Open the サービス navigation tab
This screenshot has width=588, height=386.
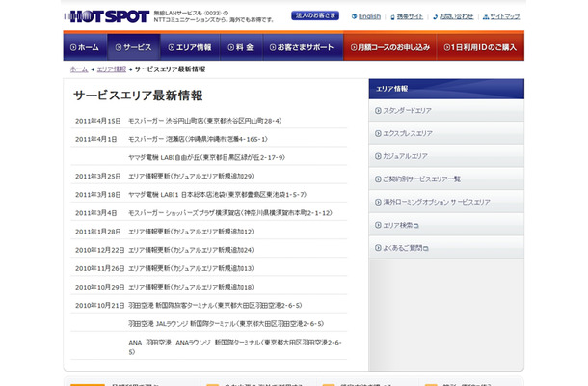[x=134, y=47]
